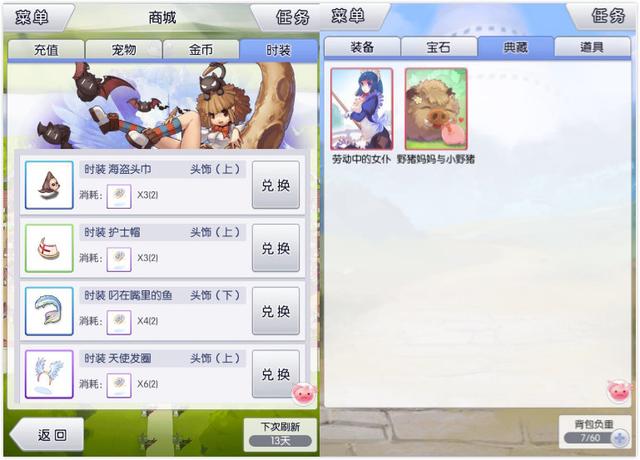Open the 野猪妈妈与小野猪 card
Image resolution: width=640 pixels, height=460 pixels.
click(x=436, y=109)
